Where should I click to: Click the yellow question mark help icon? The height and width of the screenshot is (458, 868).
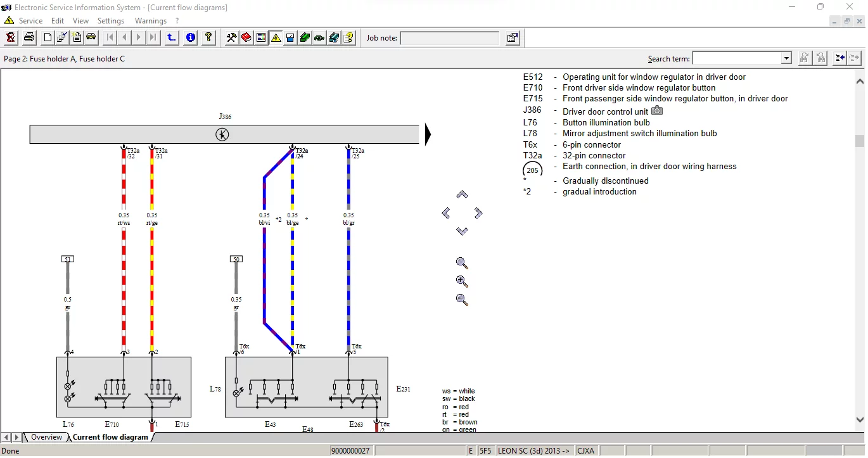point(208,38)
